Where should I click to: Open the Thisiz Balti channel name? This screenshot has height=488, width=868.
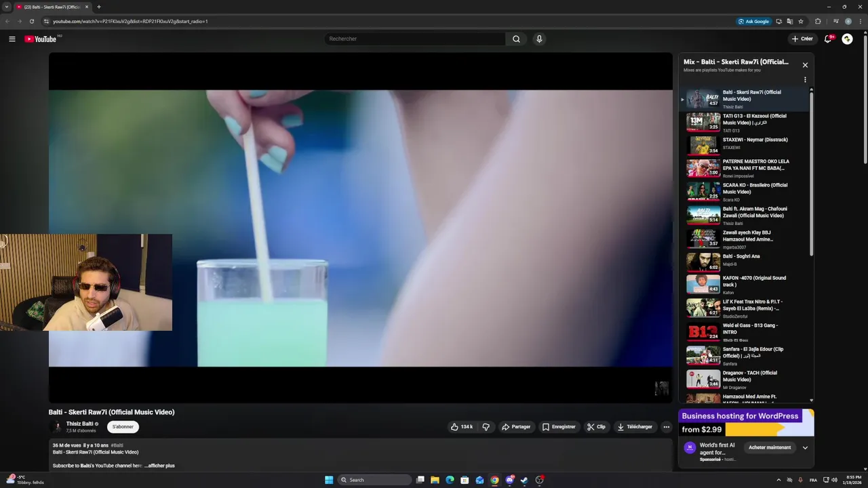tap(80, 424)
